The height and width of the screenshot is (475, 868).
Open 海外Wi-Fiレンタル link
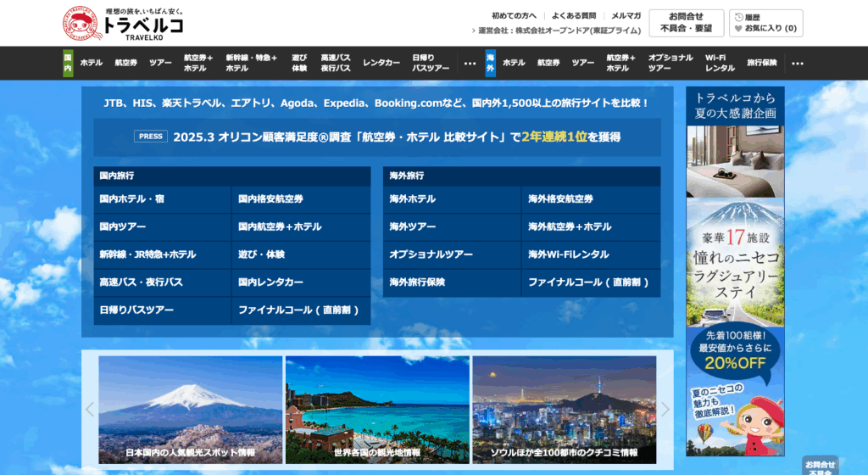click(591, 254)
